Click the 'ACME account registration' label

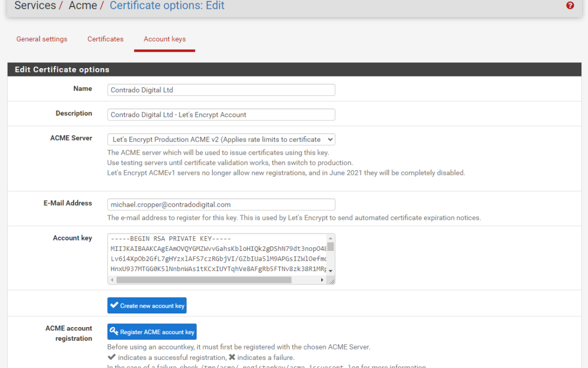point(69,334)
